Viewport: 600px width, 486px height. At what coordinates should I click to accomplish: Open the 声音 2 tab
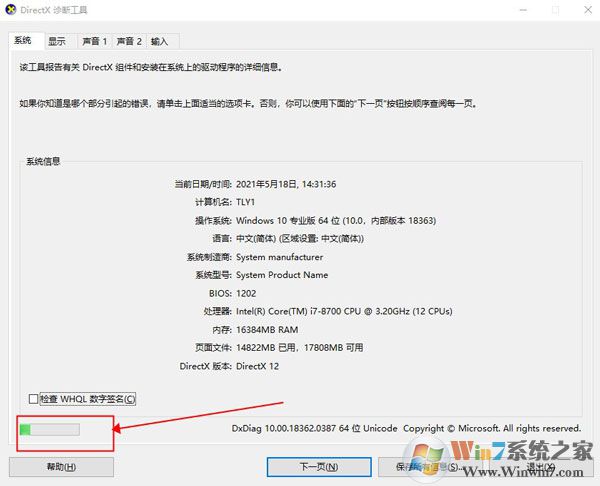click(x=129, y=41)
